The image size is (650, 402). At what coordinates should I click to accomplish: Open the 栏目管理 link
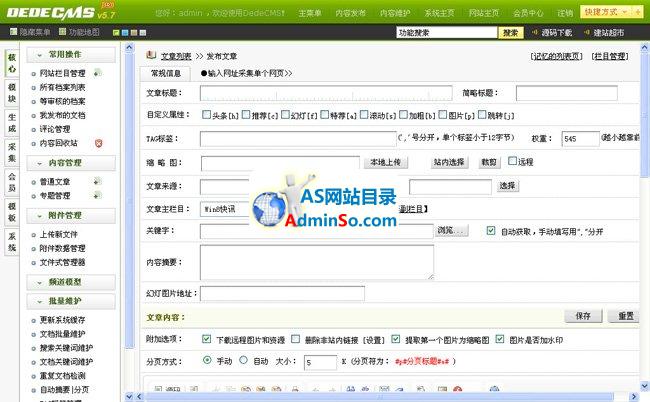[x=610, y=56]
